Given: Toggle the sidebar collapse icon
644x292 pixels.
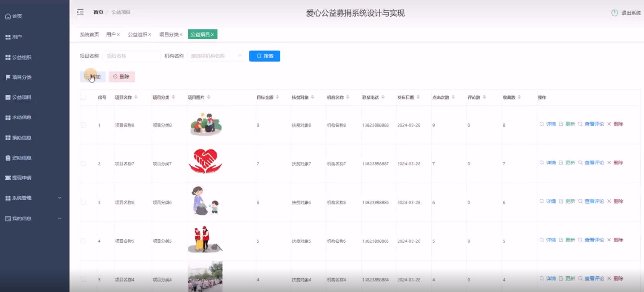Looking at the screenshot, I should [x=80, y=12].
